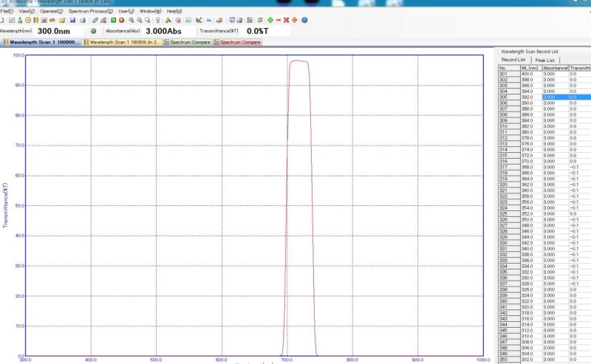Select the Record List tab
The image size is (591, 364).
[513, 60]
